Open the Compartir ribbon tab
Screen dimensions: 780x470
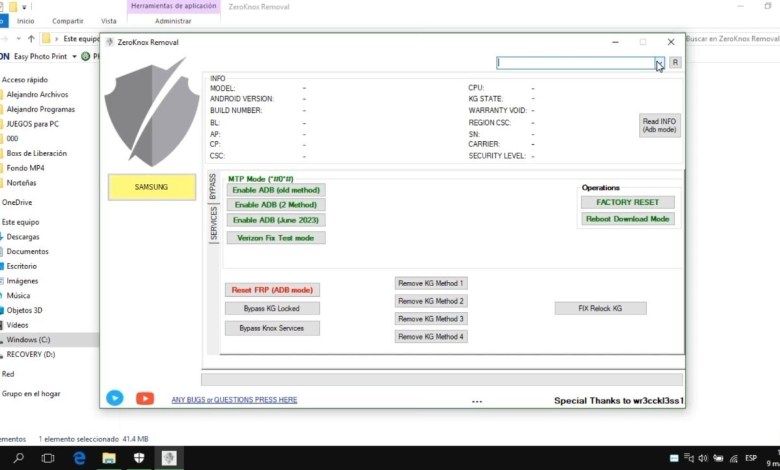tap(68, 21)
